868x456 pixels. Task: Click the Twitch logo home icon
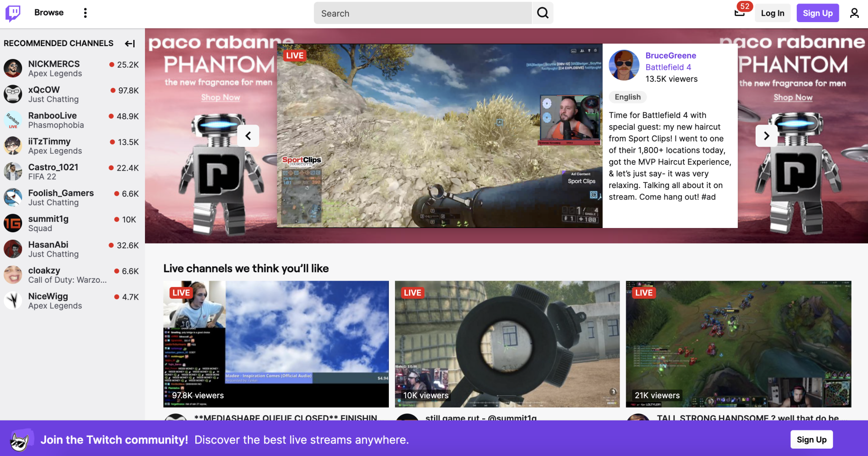click(13, 13)
